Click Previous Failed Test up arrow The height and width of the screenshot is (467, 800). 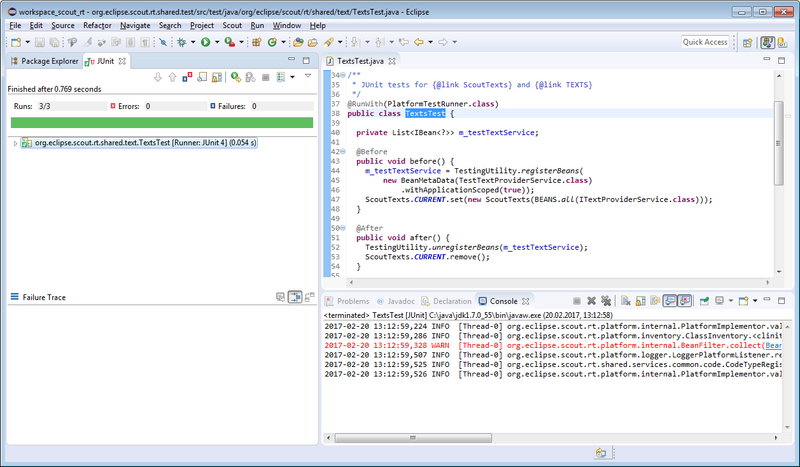[172, 77]
